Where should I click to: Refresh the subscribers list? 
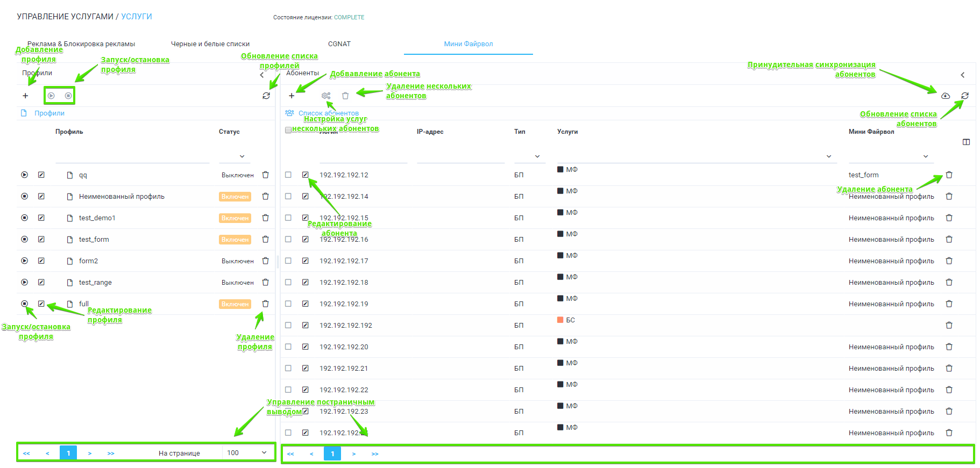(965, 96)
